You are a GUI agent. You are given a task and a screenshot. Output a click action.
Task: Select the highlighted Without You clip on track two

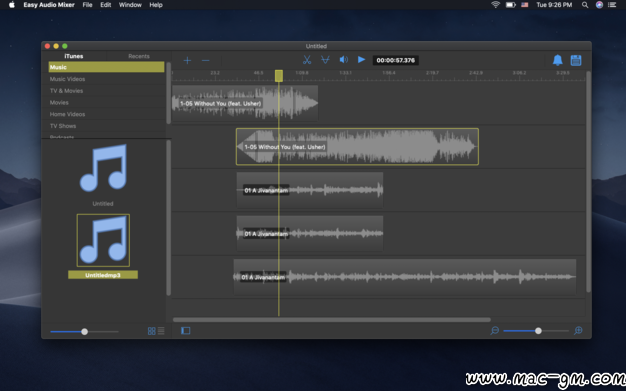pyautogui.click(x=357, y=147)
